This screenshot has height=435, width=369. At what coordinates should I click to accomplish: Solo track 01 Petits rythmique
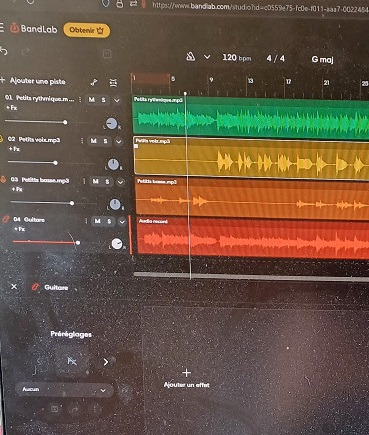[x=104, y=100]
